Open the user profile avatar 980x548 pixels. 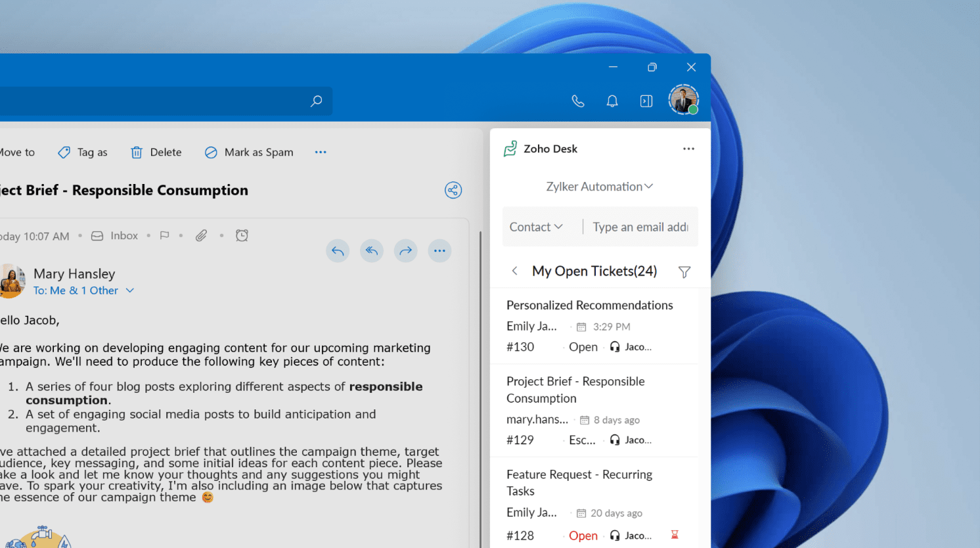tap(684, 100)
